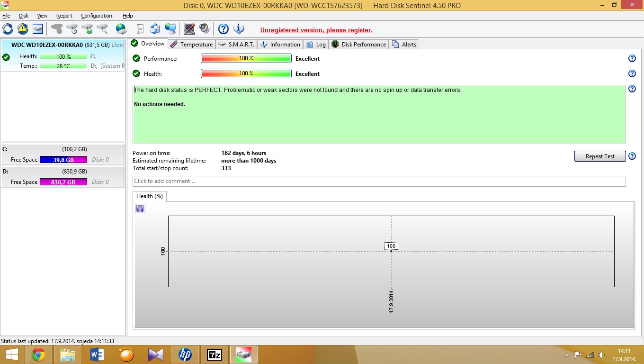This screenshot has width=644, height=364.
Task: Click the green status description text box
Action: point(379,114)
